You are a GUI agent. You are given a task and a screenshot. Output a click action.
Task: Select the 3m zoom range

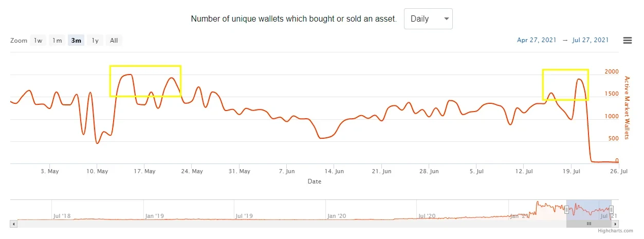pyautogui.click(x=76, y=41)
